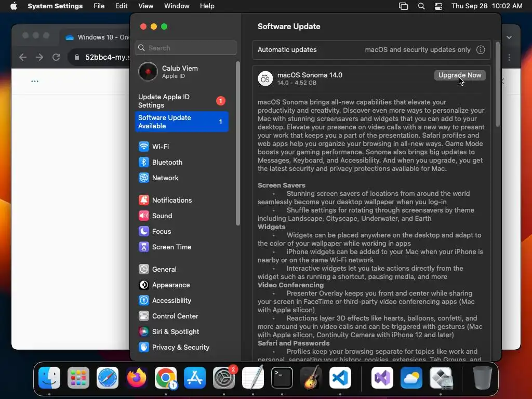Open Privacy & Security settings
The width and height of the screenshot is (532, 399).
(181, 348)
